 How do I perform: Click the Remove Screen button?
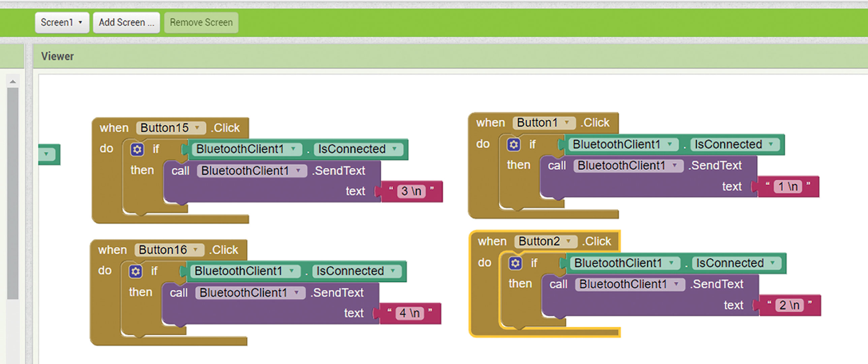(201, 23)
